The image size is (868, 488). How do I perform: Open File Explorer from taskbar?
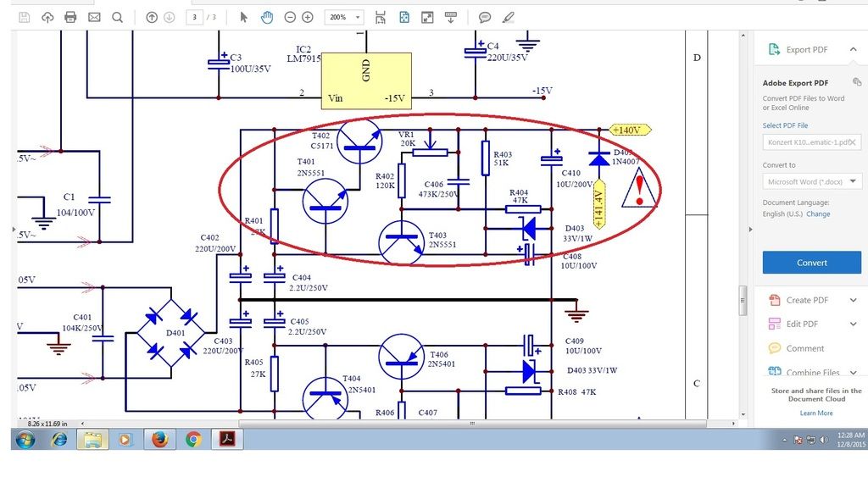tap(92, 440)
